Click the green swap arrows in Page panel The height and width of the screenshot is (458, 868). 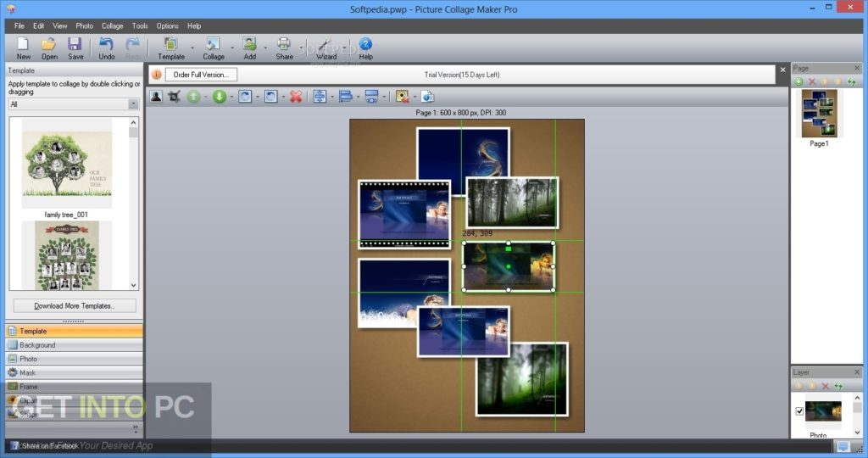tap(851, 82)
